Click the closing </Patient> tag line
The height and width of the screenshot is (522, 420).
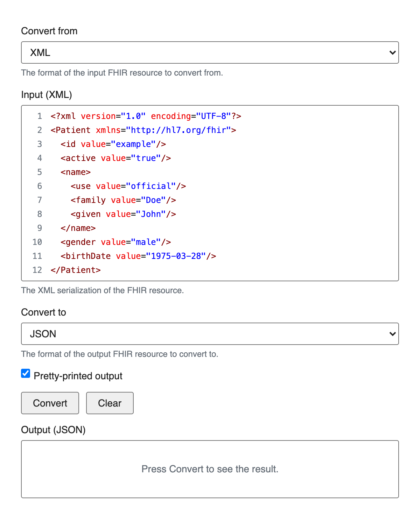pyautogui.click(x=76, y=270)
